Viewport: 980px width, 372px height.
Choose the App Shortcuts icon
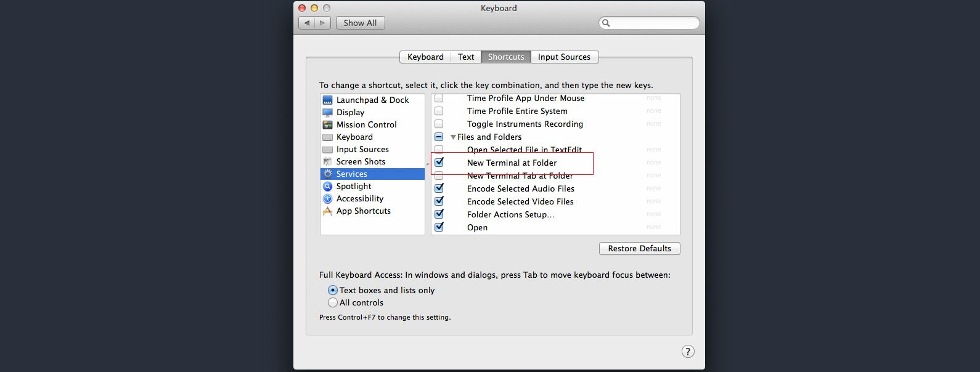click(x=327, y=211)
